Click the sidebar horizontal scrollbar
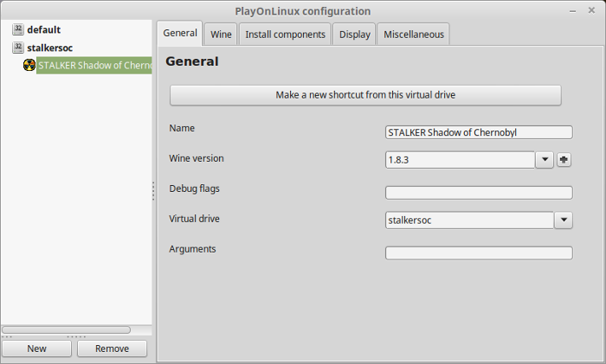Image resolution: width=606 pixels, height=364 pixels. pyautogui.click(x=66, y=329)
